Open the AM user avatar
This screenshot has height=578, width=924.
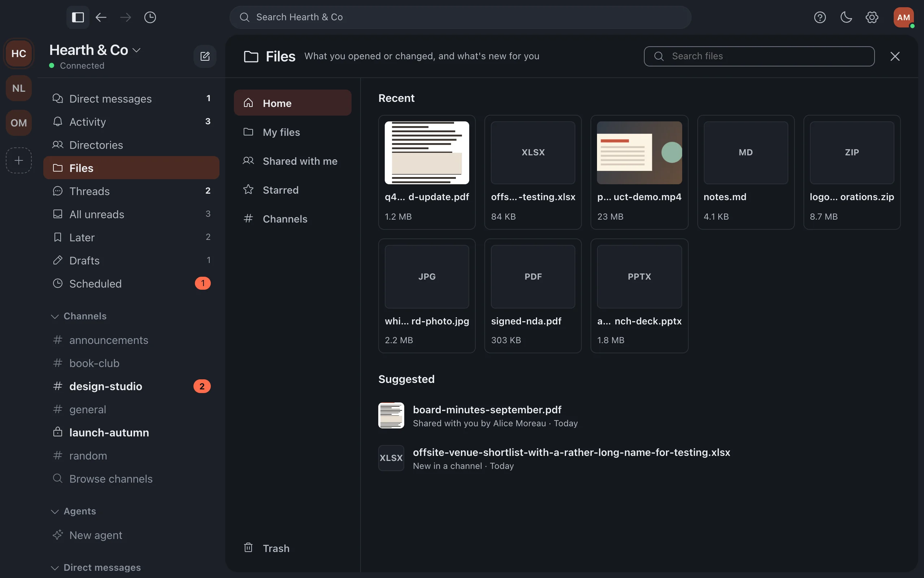(903, 17)
